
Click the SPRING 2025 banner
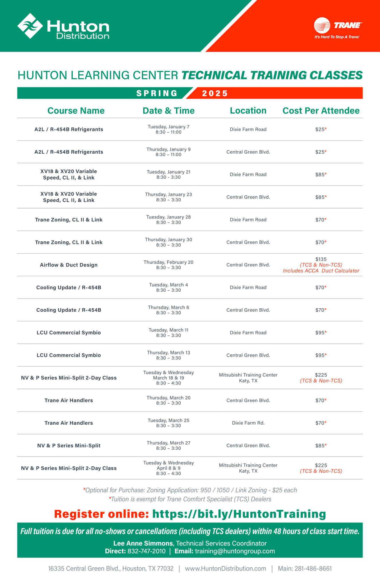click(x=190, y=93)
